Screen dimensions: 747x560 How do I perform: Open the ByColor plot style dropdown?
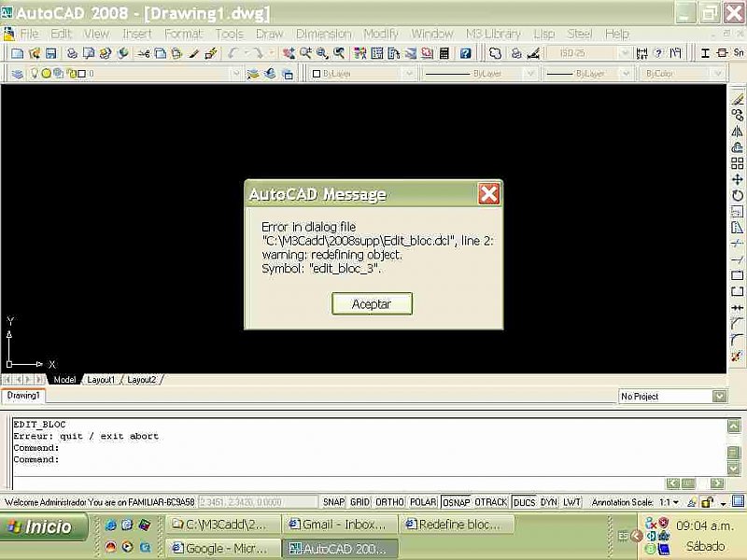tap(717, 74)
